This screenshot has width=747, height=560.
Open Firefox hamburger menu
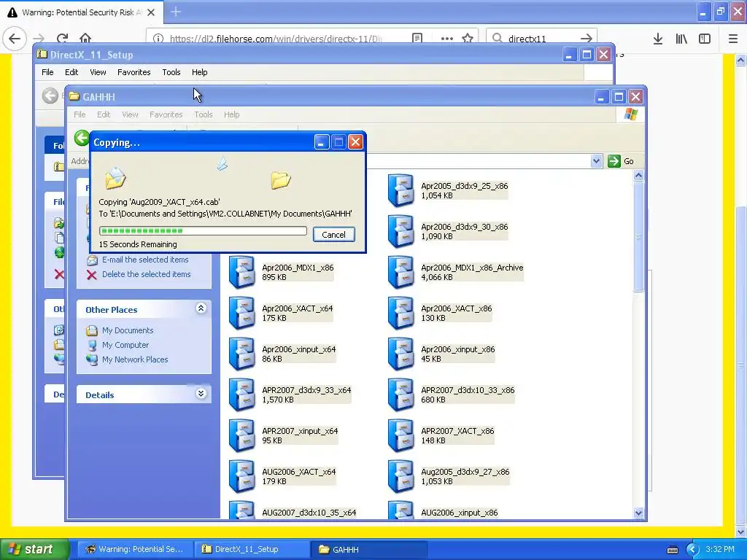(x=733, y=39)
